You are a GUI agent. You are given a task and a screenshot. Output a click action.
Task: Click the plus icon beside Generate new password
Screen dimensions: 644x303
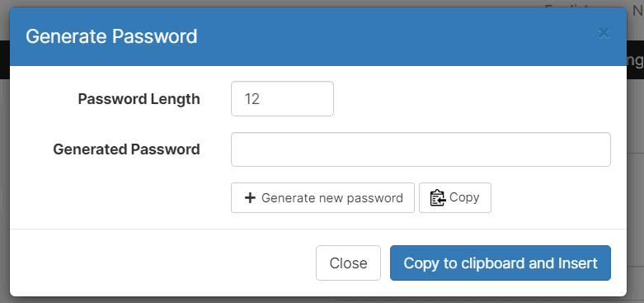tap(249, 198)
